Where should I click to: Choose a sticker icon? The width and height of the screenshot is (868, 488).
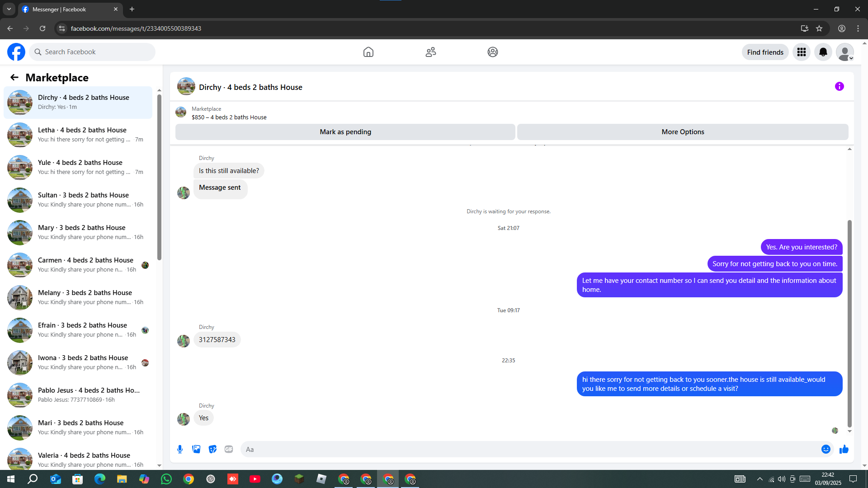212,449
